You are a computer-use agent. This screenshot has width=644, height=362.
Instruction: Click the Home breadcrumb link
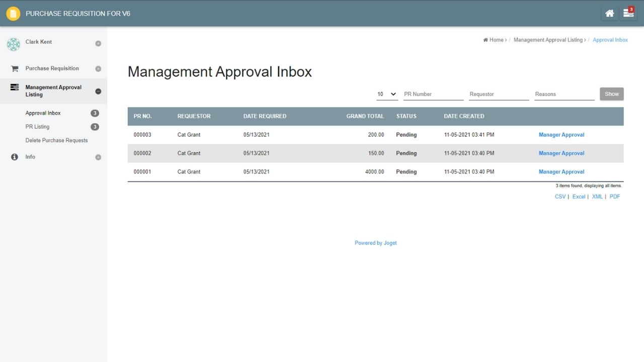tap(496, 40)
